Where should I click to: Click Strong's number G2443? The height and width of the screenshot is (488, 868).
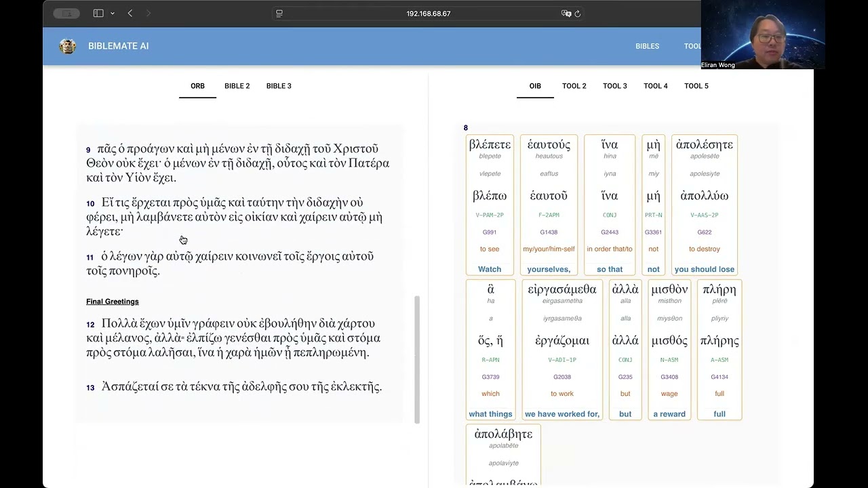pos(610,232)
